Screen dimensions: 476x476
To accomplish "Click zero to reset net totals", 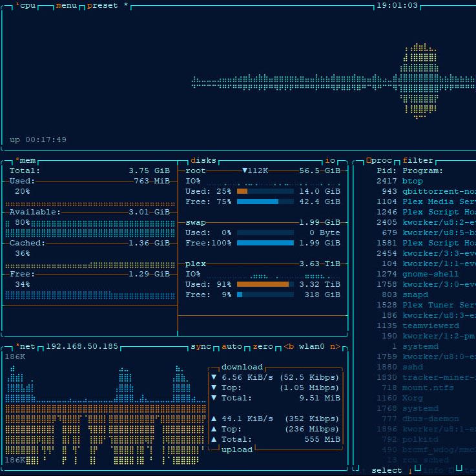I will pyautogui.click(x=263, y=346).
